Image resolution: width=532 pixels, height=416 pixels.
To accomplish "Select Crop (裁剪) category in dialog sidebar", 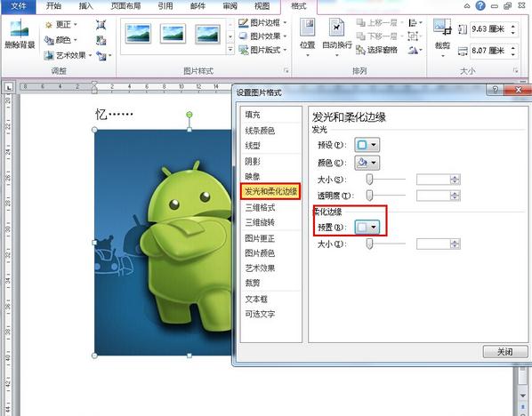I will click(253, 283).
